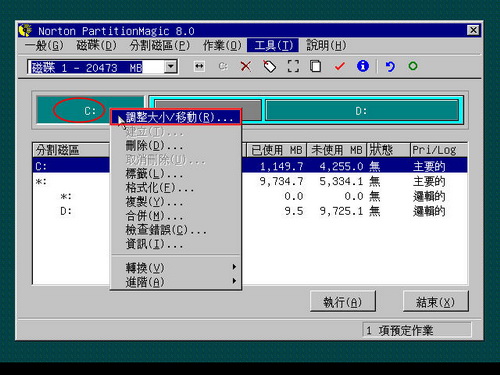Image resolution: width=500 pixels, height=375 pixels.
Task: Choose 格式化(F) in the context menu
Action: [175, 188]
